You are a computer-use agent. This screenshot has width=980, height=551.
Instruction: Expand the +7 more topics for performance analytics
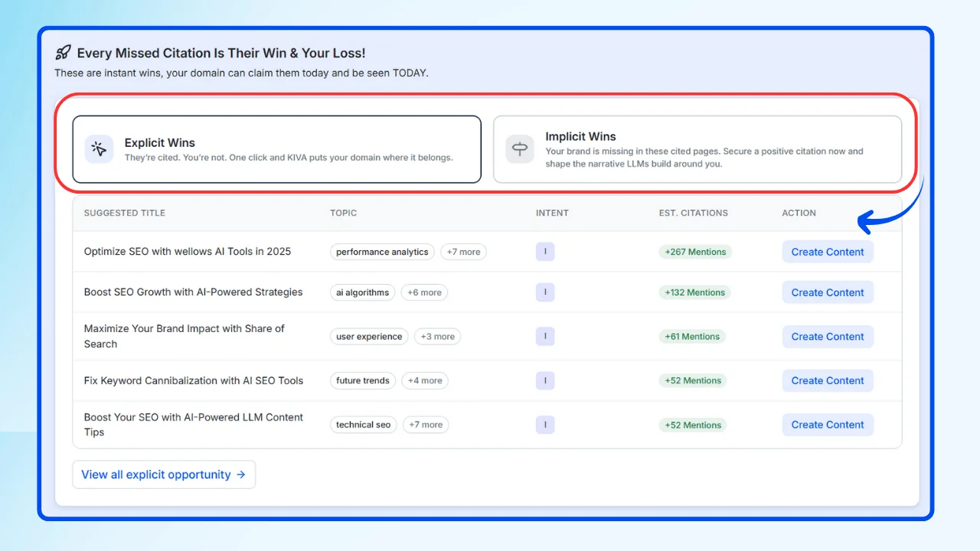[463, 252]
